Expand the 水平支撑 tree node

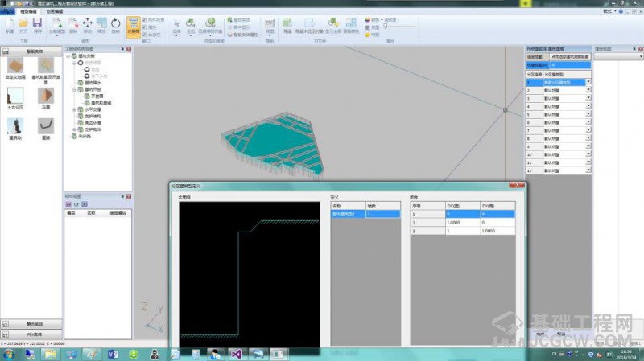pos(74,109)
